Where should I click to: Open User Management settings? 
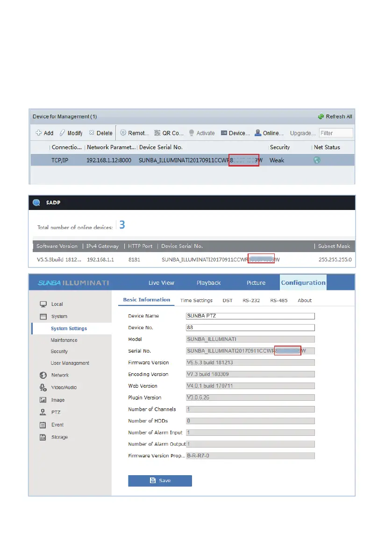pyautogui.click(x=70, y=363)
